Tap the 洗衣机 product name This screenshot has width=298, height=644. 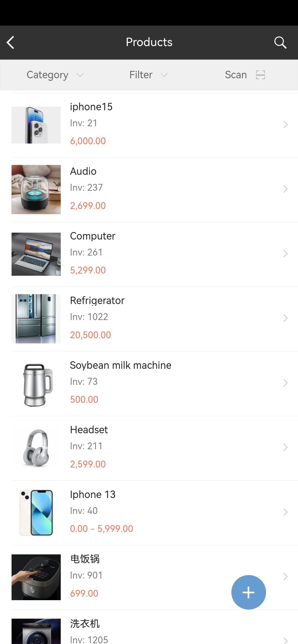[85, 624]
